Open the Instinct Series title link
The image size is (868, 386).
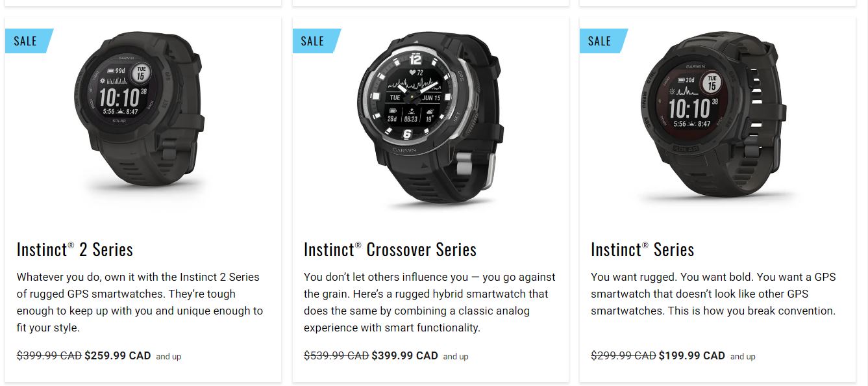coord(642,250)
